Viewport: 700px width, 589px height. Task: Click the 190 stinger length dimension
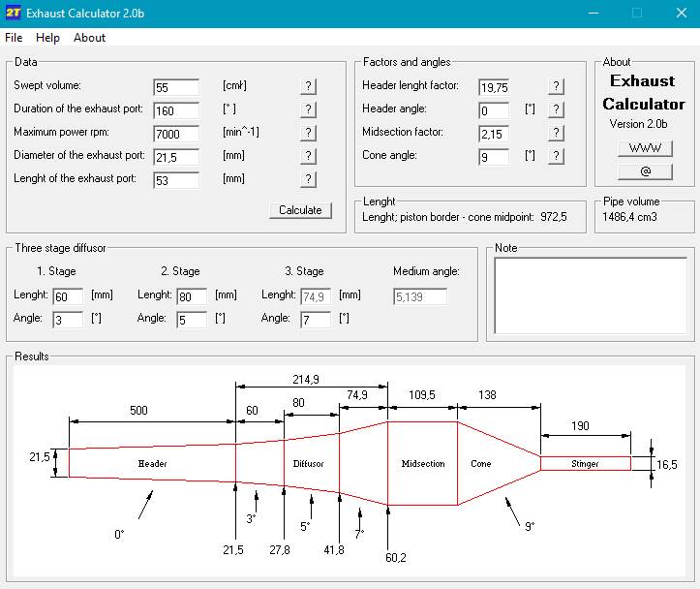(x=580, y=426)
